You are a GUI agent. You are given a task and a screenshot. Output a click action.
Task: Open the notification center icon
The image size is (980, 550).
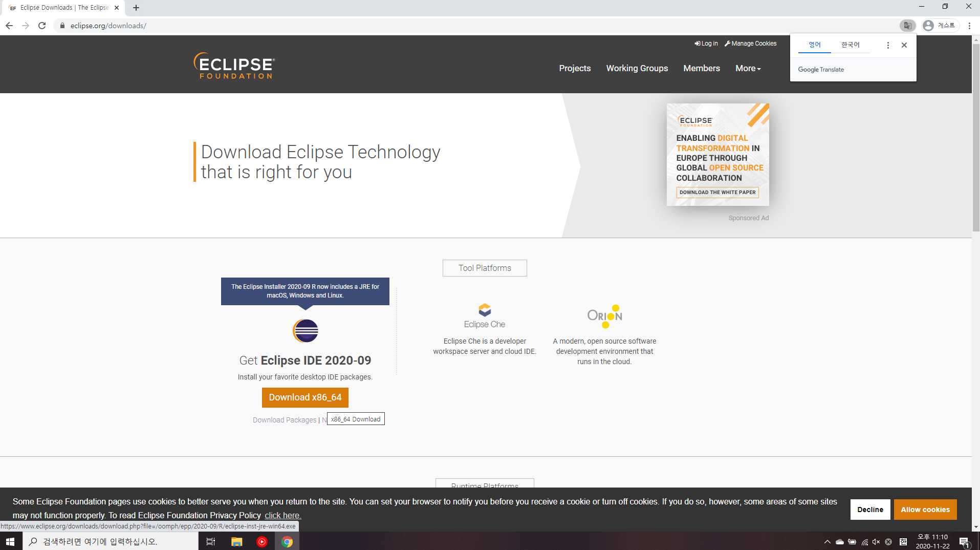click(x=965, y=542)
